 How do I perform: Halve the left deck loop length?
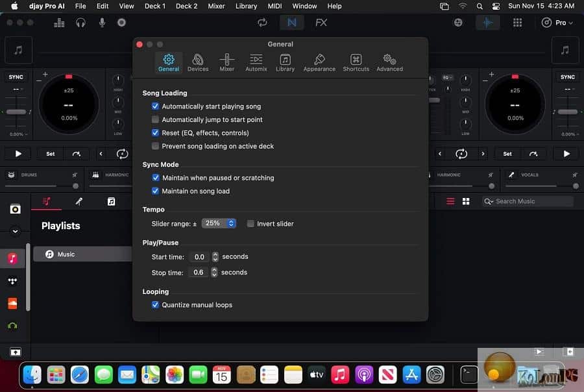coord(101,154)
